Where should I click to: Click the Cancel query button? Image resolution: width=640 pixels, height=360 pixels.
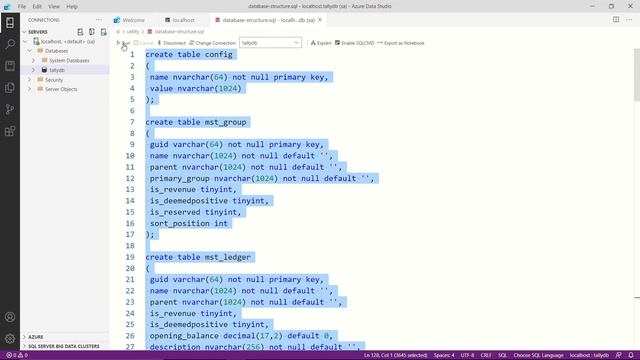(x=144, y=43)
